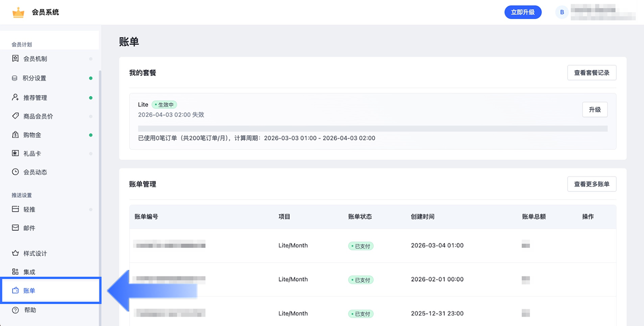Viewport: 644px width, 326px height.
Task: Open 查看套餐记录
Action: 591,73
